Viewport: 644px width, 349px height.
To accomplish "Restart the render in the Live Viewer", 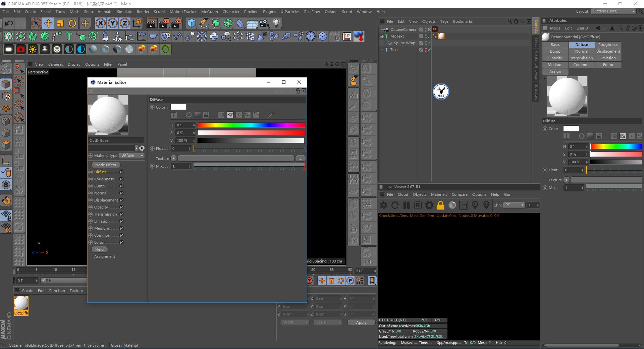I will point(395,205).
